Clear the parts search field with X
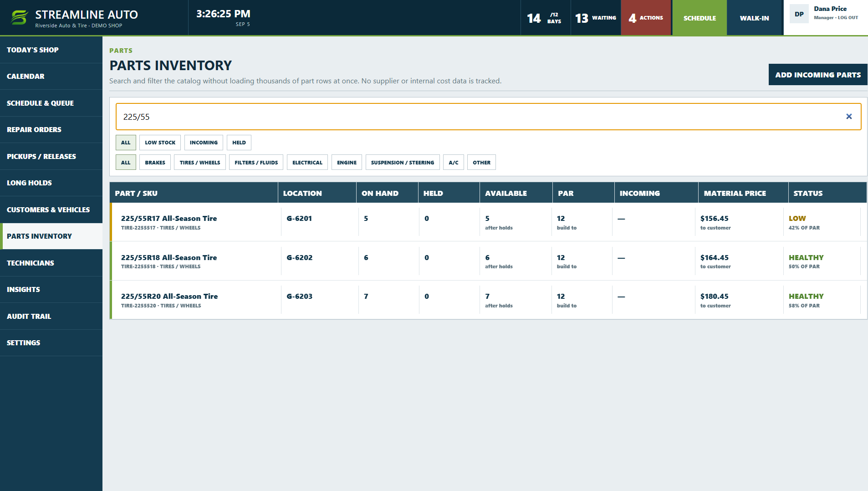Screen dimensions: 868x491 849,117
